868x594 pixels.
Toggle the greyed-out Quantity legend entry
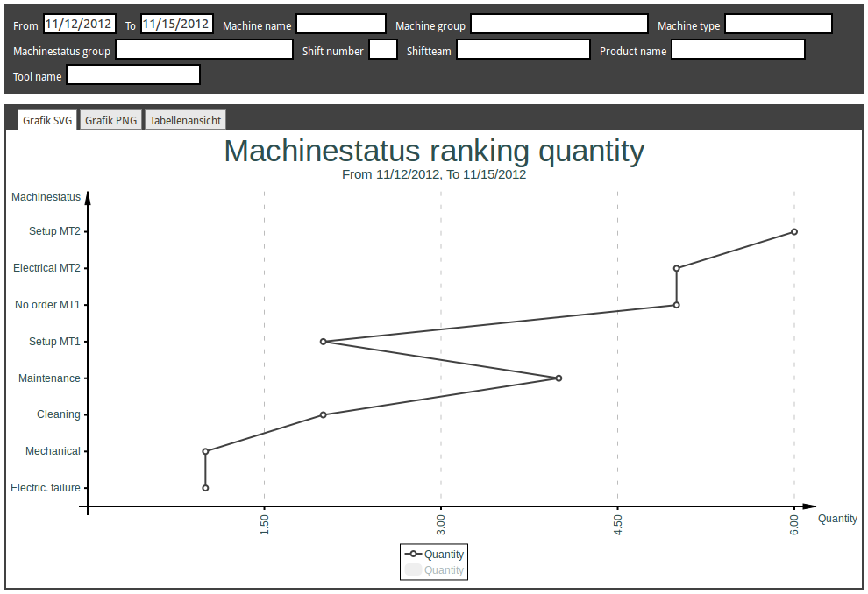[434, 569]
